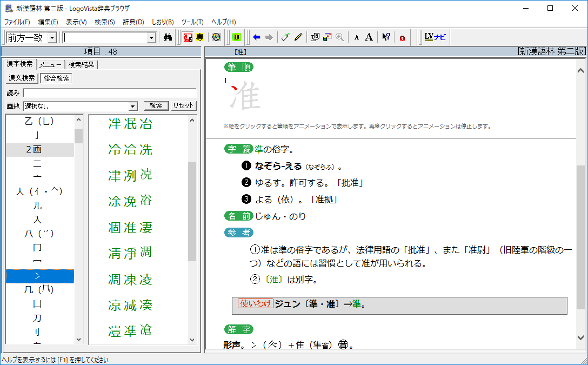The image size is (588, 365).
Task: Click the green B bookmark icon
Action: click(236, 37)
